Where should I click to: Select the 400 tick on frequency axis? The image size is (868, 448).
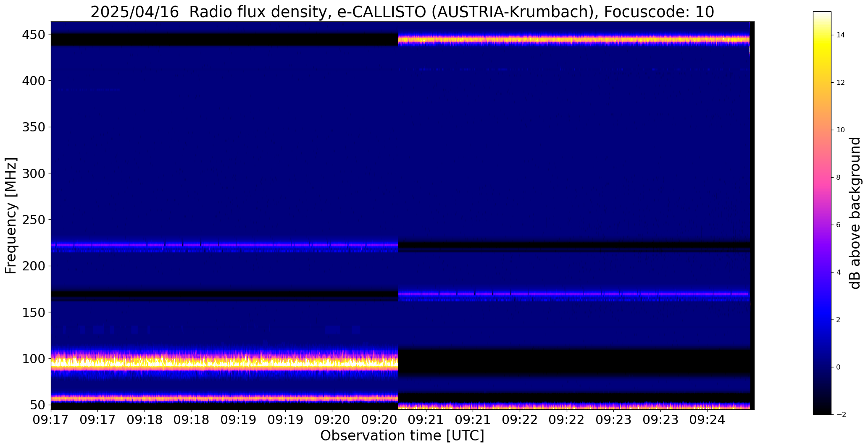click(x=33, y=81)
